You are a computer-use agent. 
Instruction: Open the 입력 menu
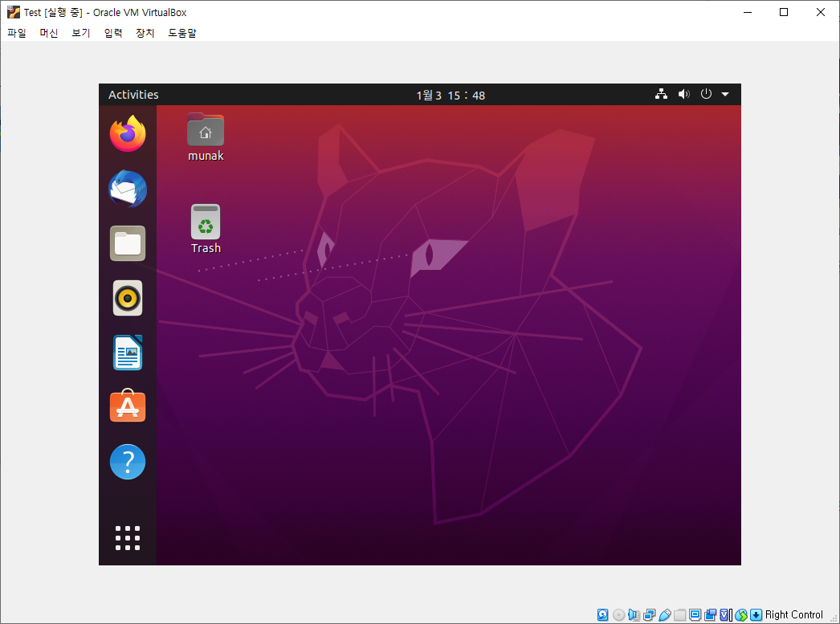[113, 33]
